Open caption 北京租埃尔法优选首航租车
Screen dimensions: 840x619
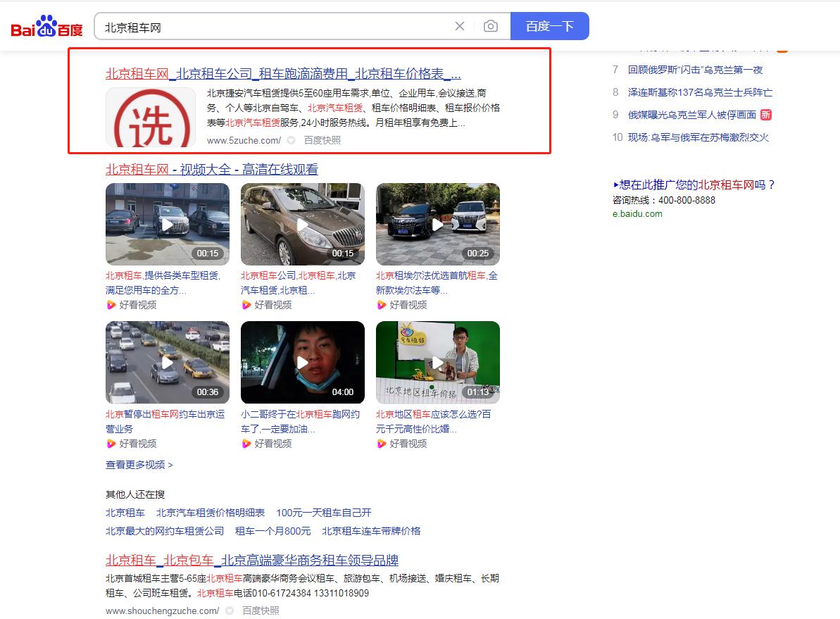[437, 282]
